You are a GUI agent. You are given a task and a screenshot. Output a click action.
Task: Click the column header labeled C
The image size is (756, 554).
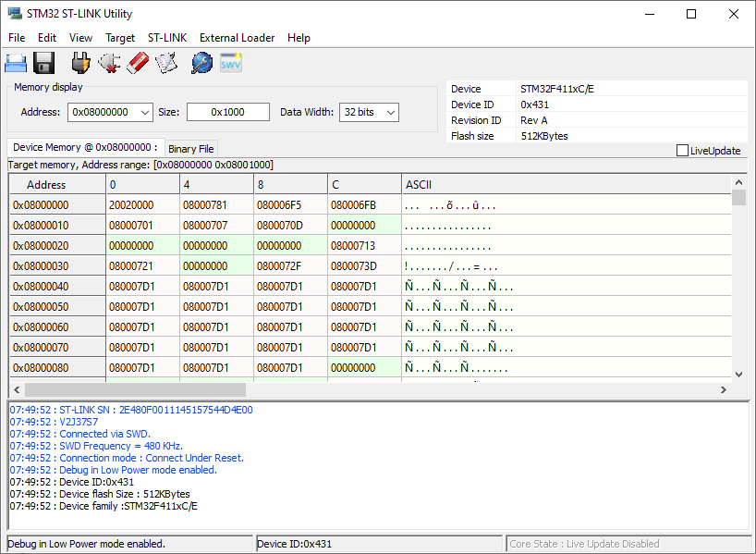click(364, 184)
